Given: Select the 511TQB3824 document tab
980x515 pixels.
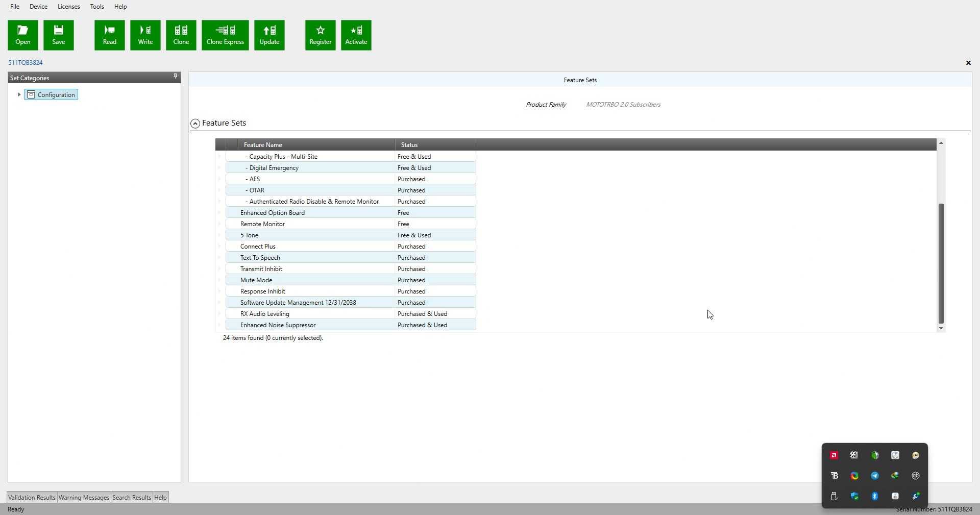Looking at the screenshot, I should [x=26, y=63].
